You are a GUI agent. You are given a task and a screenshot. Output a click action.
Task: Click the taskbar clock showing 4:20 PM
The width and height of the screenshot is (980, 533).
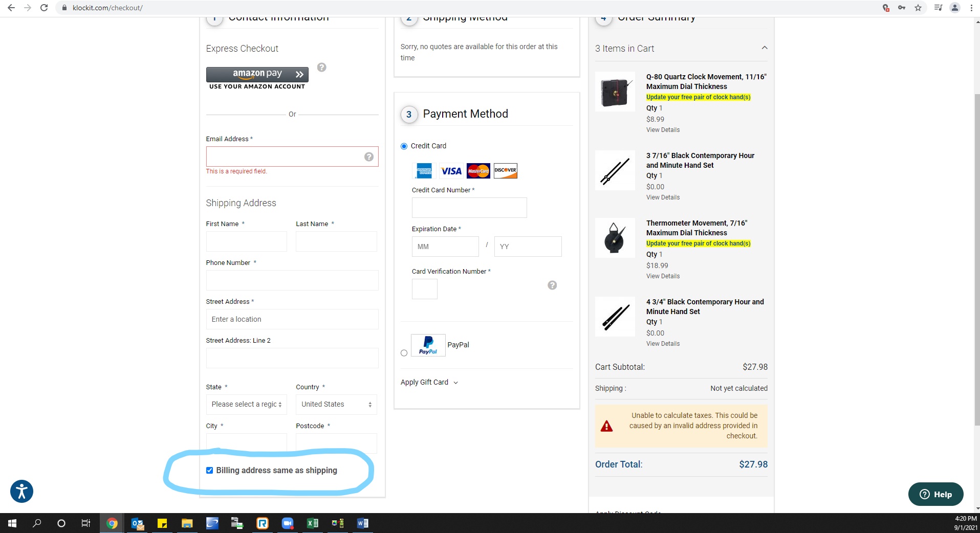(966, 519)
